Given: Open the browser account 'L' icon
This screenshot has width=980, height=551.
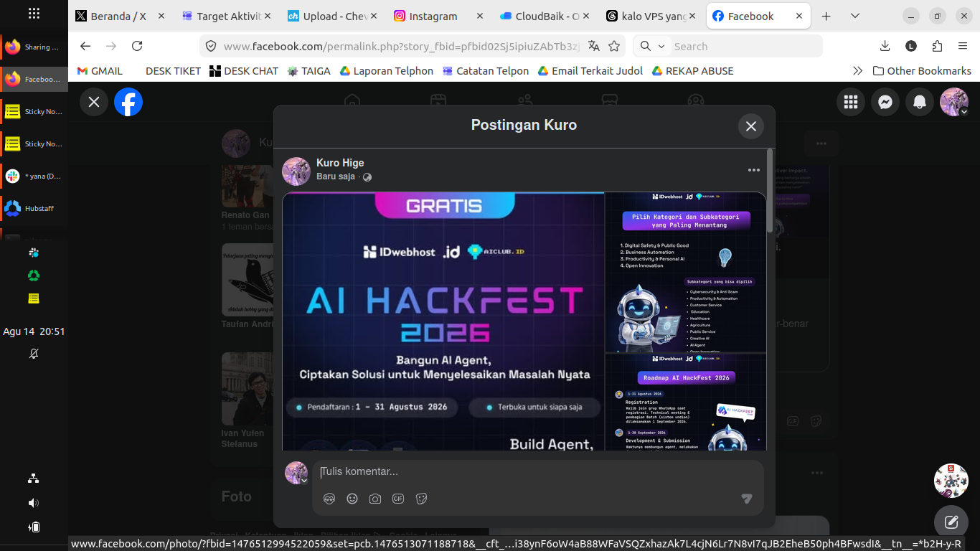Looking at the screenshot, I should pyautogui.click(x=911, y=46).
